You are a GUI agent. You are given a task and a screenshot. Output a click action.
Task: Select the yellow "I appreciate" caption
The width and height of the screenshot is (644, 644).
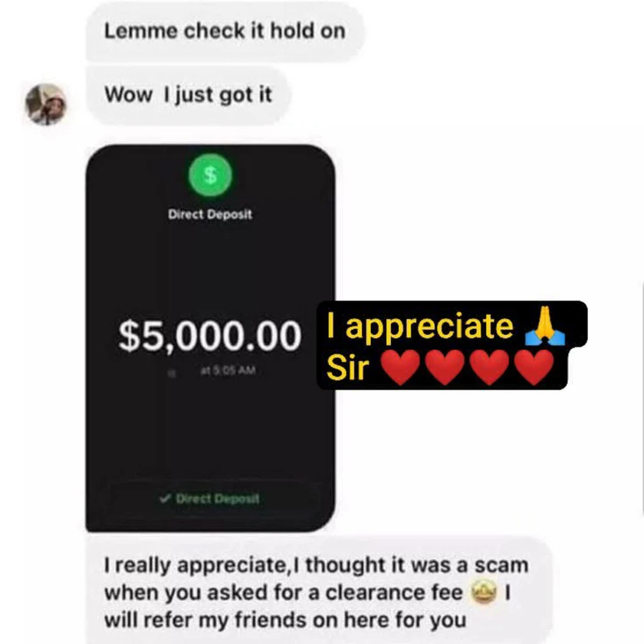click(x=420, y=326)
